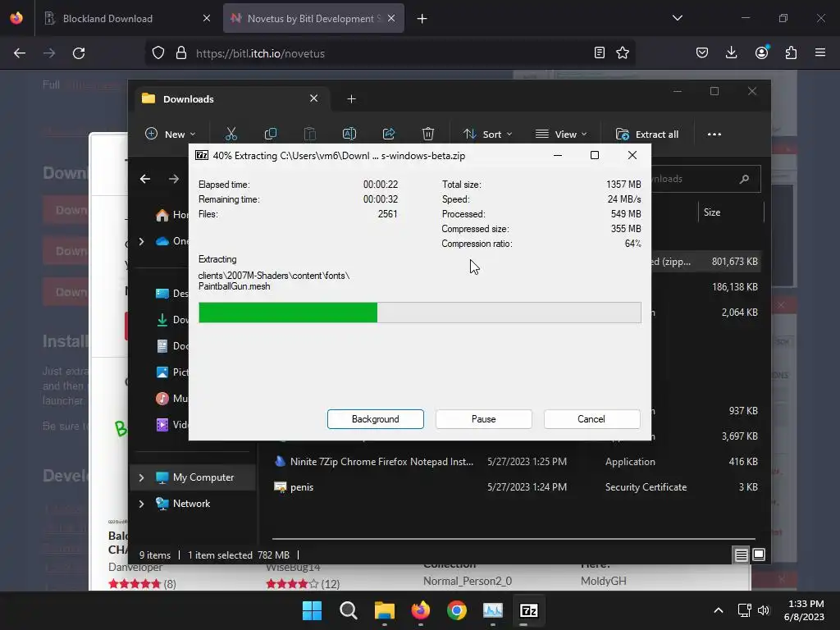Close the Blockland Download tab

click(207, 18)
